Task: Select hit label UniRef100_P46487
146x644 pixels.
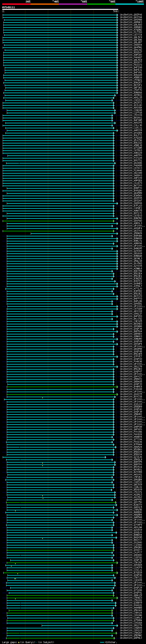Action: pos(131,58)
